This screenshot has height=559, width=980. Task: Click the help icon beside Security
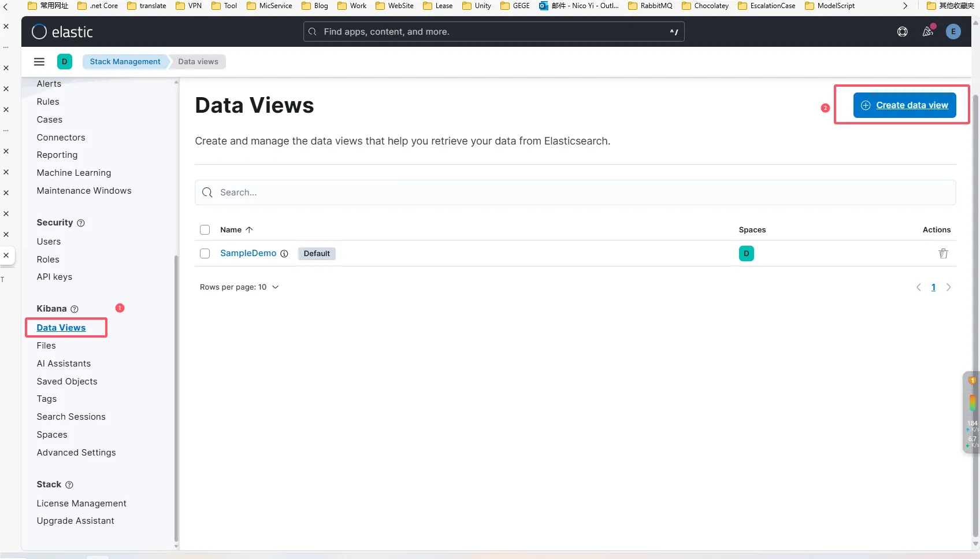(81, 223)
